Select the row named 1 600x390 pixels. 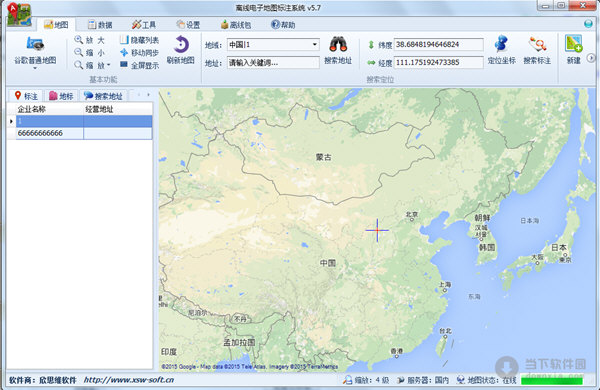click(x=84, y=121)
